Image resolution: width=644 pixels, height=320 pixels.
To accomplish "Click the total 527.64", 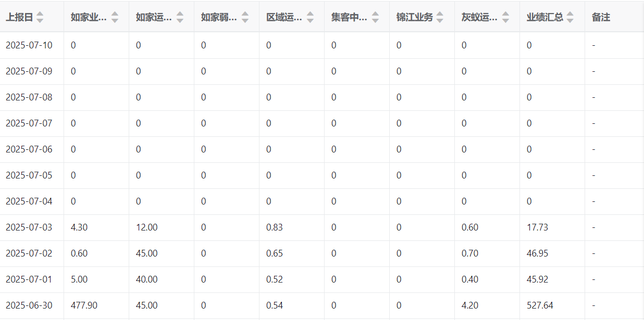I will click(x=540, y=305).
